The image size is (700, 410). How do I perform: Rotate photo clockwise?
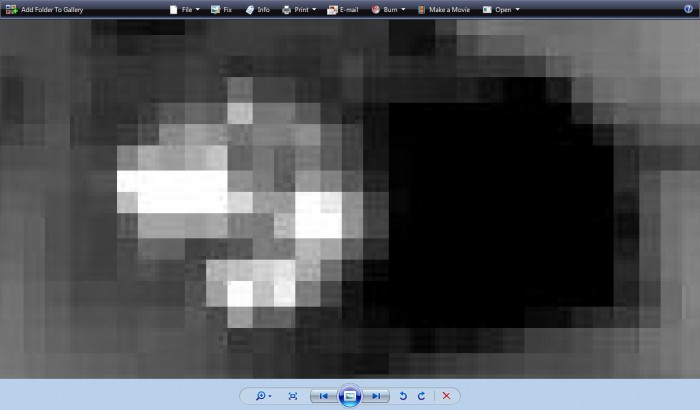(x=421, y=396)
